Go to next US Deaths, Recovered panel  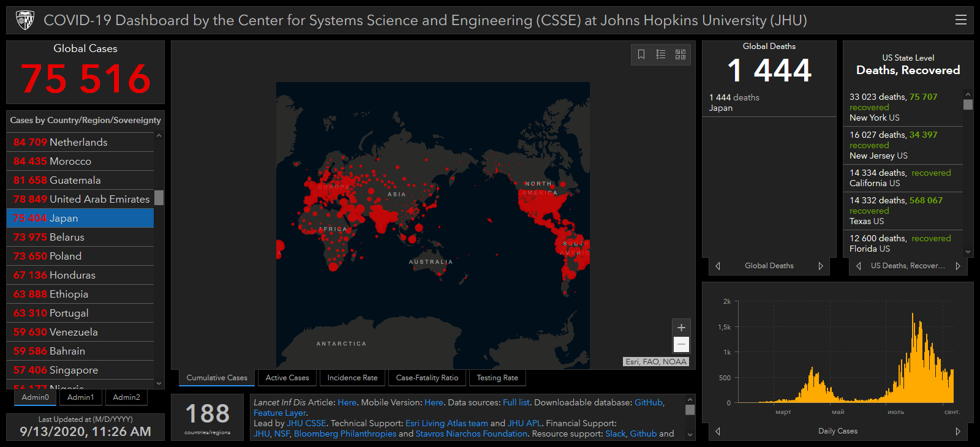click(958, 266)
